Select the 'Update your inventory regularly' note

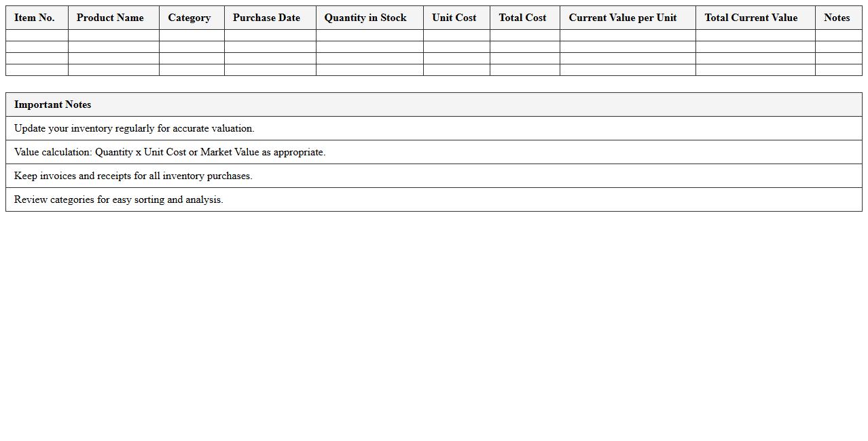click(134, 128)
